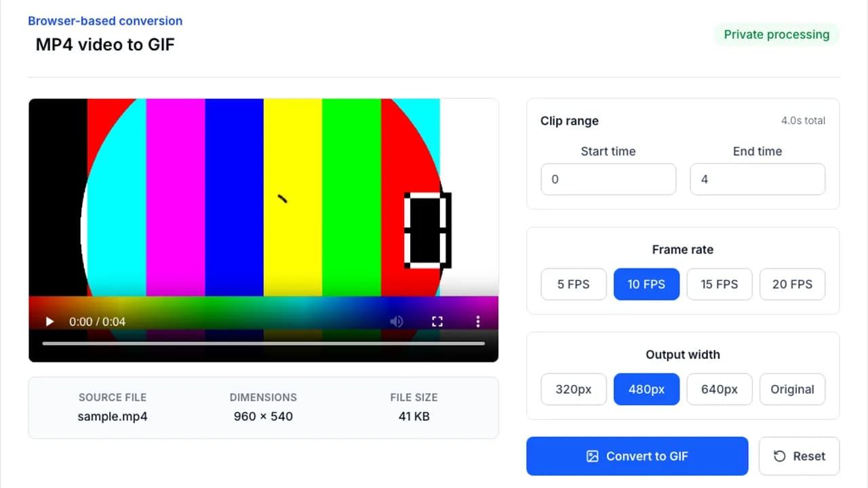Click the sample.mp4 file name

click(113, 416)
